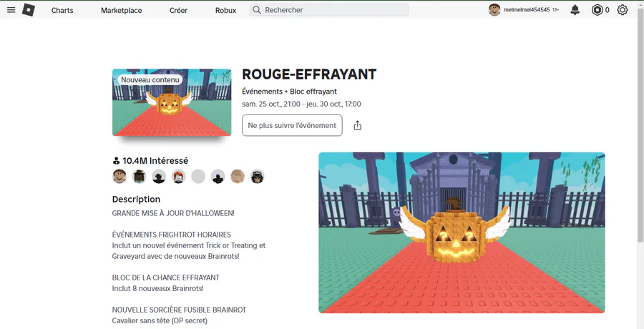Click the magnifier search icon

[257, 10]
